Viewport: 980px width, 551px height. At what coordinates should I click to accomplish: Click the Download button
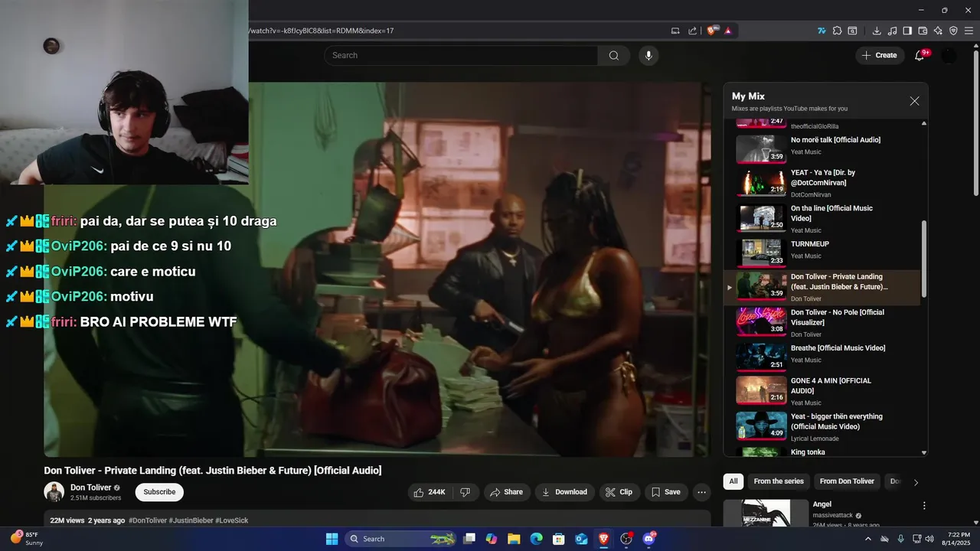click(564, 492)
